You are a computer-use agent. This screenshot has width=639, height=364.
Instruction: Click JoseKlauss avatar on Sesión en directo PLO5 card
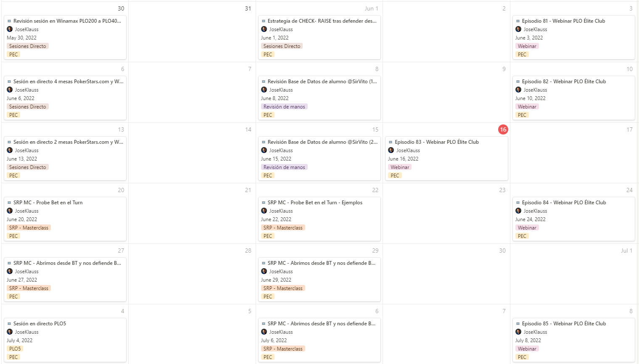10,332
